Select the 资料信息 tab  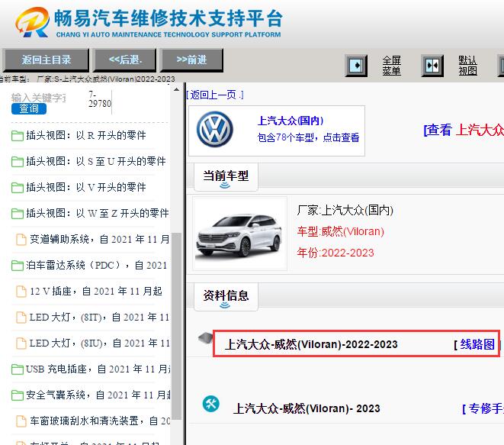click(226, 296)
